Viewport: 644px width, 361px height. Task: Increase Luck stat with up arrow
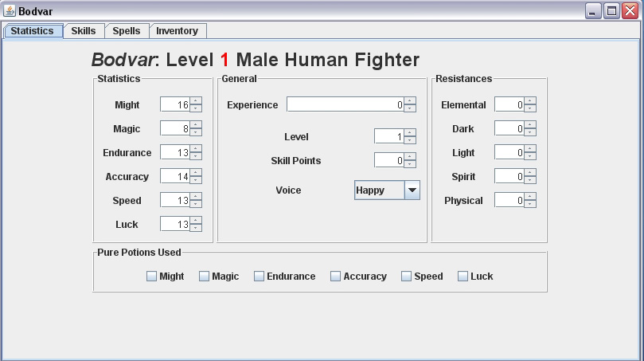[196, 220]
